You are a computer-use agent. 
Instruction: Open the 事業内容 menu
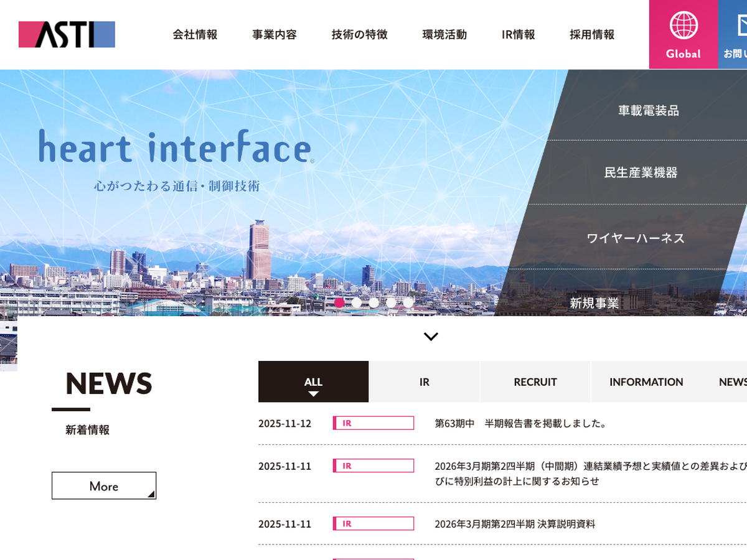[275, 35]
